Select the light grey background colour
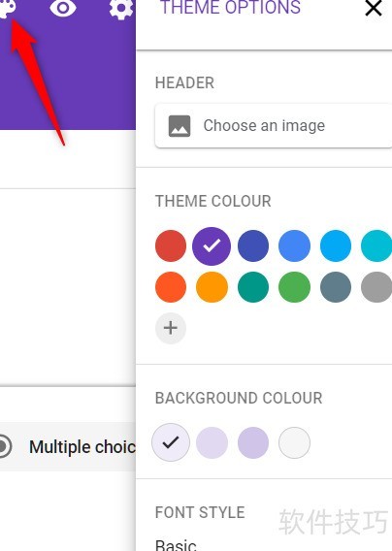392x551 pixels. click(294, 442)
